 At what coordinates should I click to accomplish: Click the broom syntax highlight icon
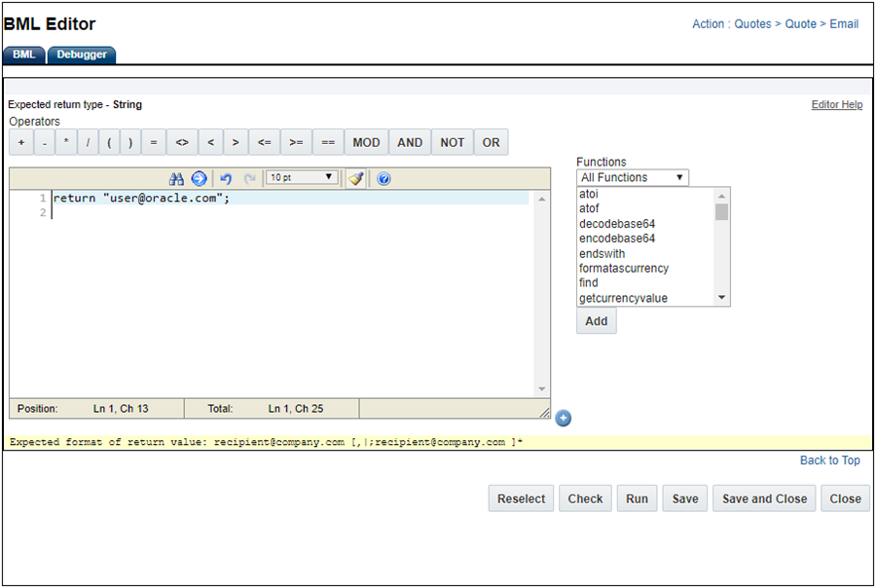coord(356,178)
